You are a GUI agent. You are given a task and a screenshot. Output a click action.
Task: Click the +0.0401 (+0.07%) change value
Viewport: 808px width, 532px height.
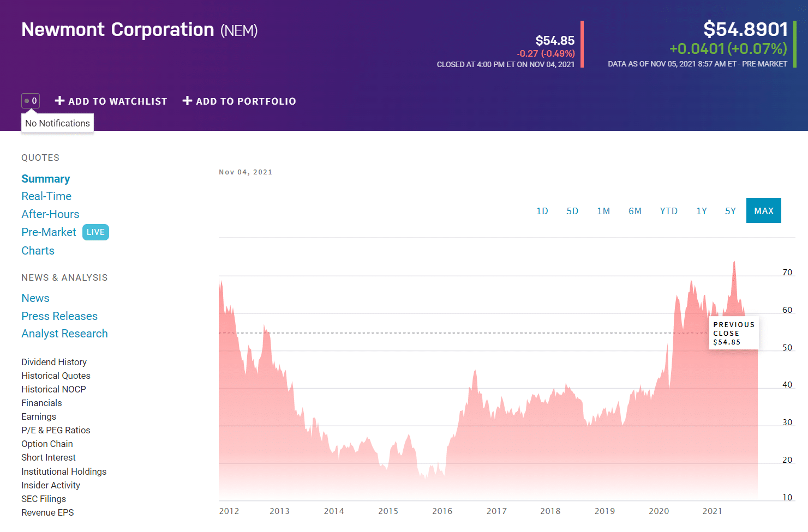pyautogui.click(x=728, y=49)
